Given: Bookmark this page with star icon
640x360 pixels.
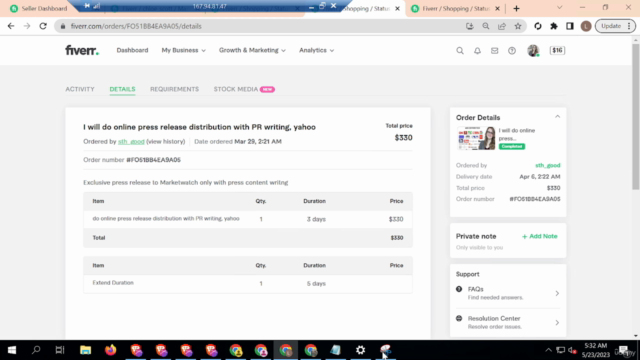Looking at the screenshot, I should [518, 26].
